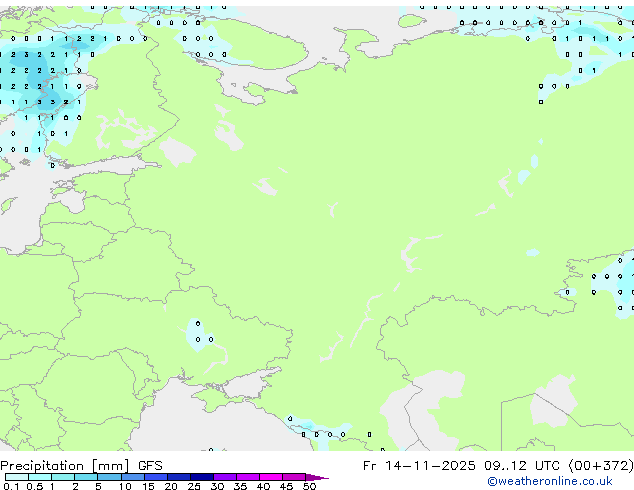
Task: Select the 5–10 mm legend color swatch
Action: 110,477
